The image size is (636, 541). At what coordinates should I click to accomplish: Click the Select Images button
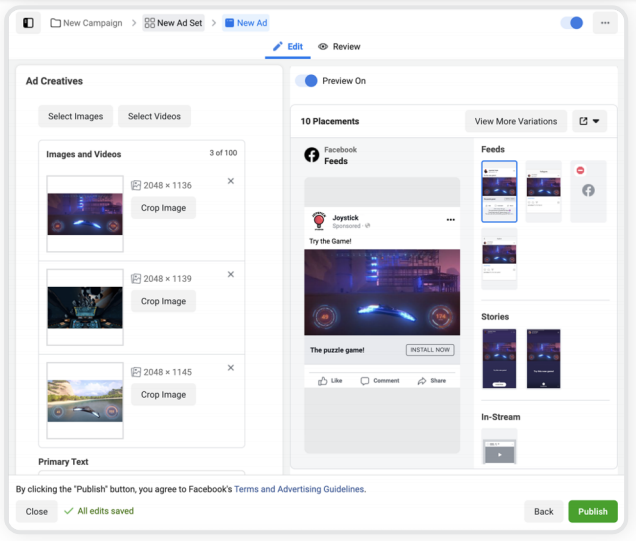(x=75, y=116)
